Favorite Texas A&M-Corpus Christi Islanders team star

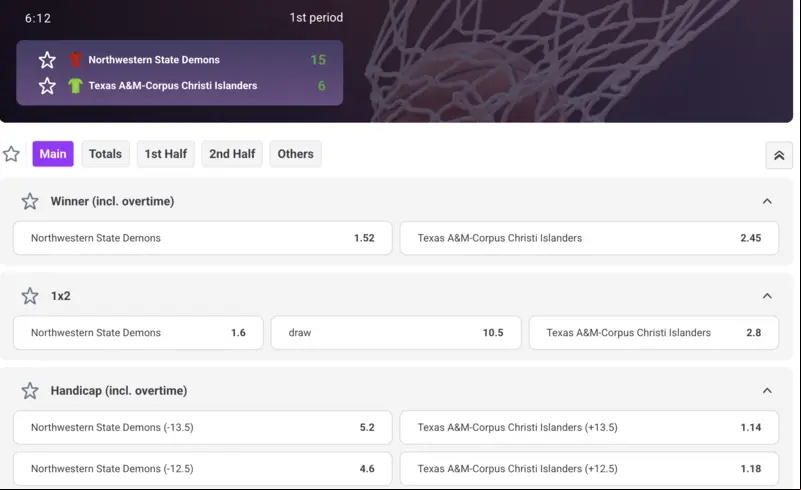click(x=47, y=85)
